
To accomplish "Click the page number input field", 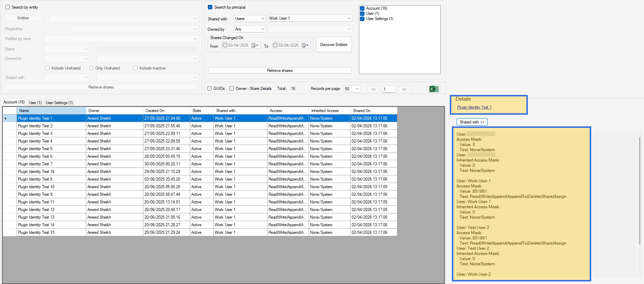I will (389, 89).
